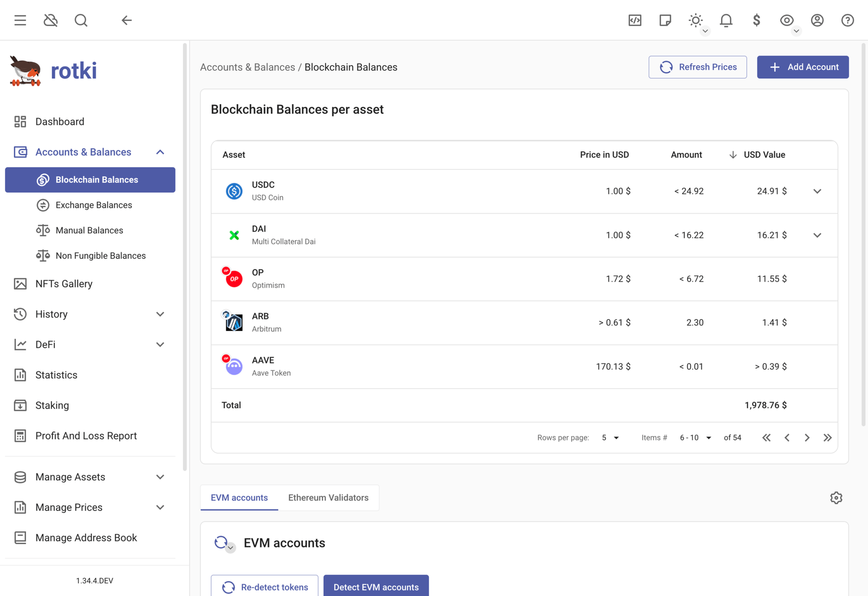This screenshot has height=596, width=868.
Task: Click the DAI asset icon
Action: pyautogui.click(x=234, y=235)
